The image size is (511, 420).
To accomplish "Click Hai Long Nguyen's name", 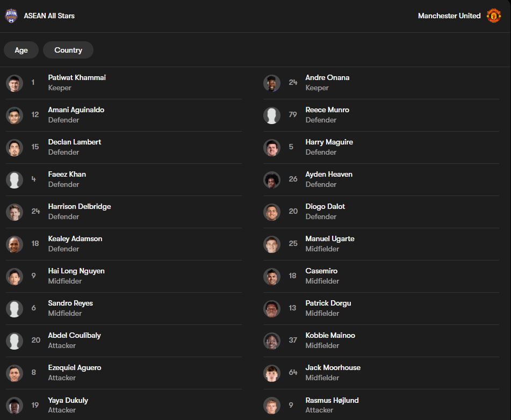I will [76, 271].
